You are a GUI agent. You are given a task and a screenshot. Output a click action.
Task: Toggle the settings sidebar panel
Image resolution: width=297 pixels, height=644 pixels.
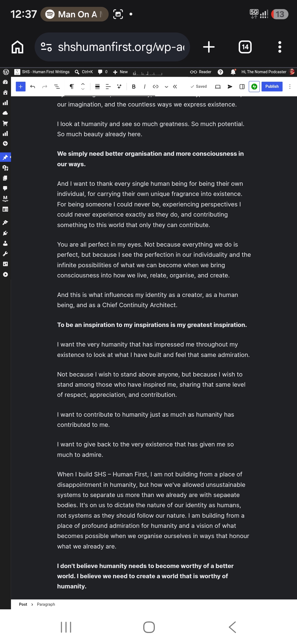pyautogui.click(x=242, y=86)
